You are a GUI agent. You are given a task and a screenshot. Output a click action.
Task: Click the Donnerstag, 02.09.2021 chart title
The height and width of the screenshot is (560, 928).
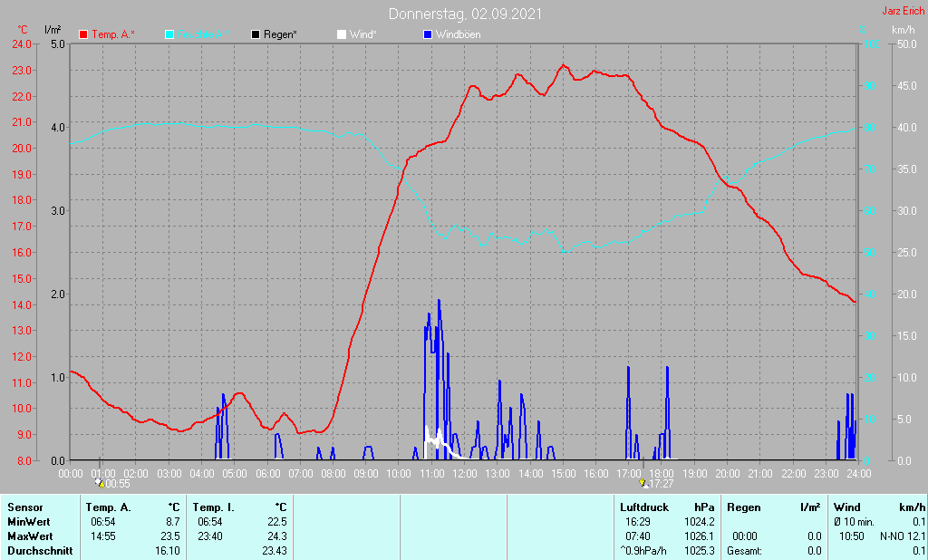(466, 14)
